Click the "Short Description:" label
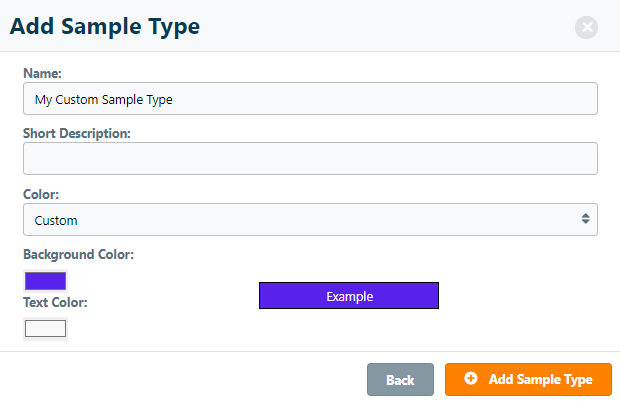 (77, 132)
